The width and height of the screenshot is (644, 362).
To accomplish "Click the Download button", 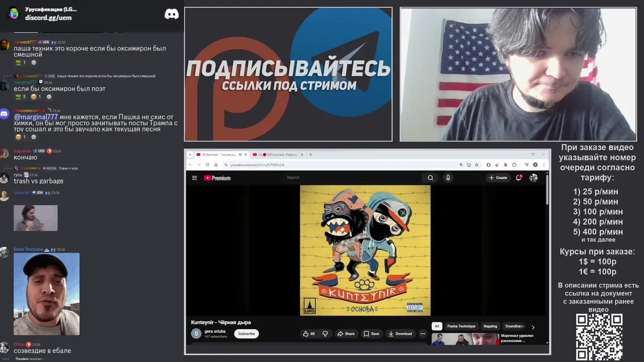I will (x=400, y=334).
